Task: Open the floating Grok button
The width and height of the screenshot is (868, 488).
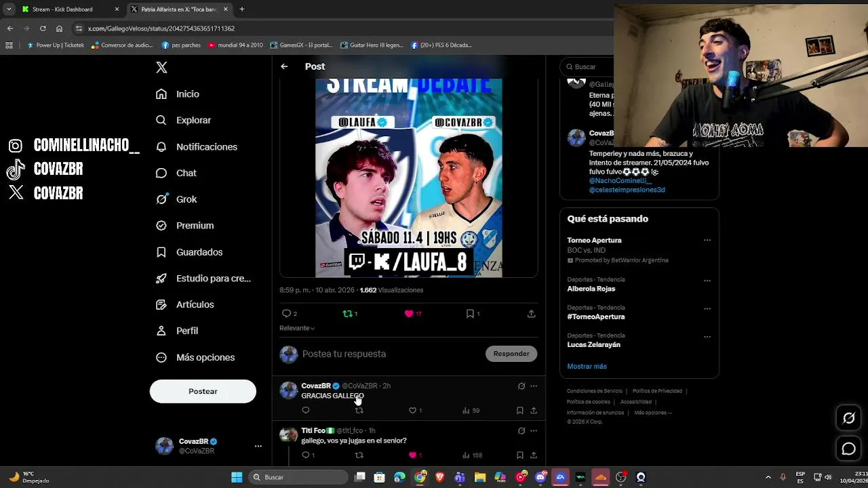Action: pos(849,418)
